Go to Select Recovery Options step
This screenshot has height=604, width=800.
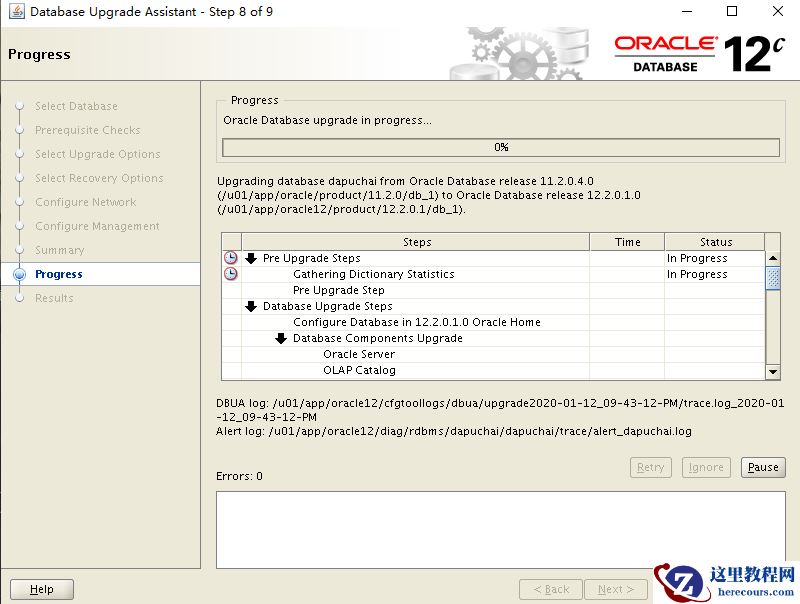point(99,178)
